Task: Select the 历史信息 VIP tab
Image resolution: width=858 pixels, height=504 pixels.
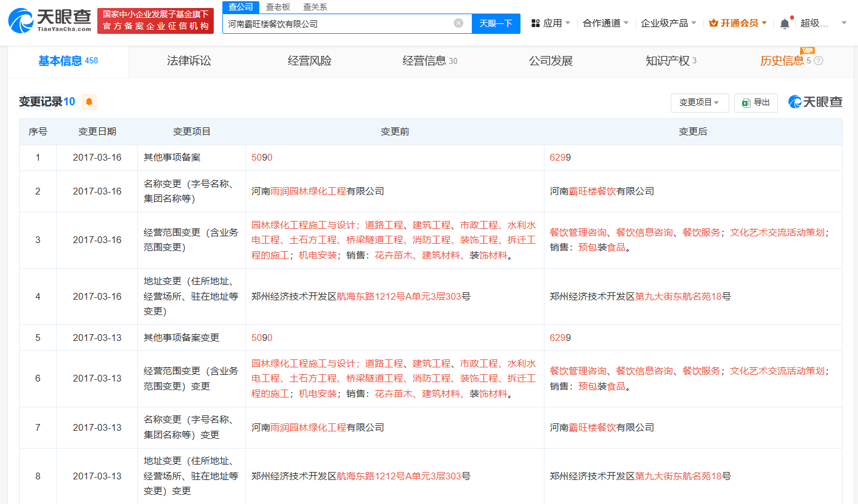Action: click(791, 61)
